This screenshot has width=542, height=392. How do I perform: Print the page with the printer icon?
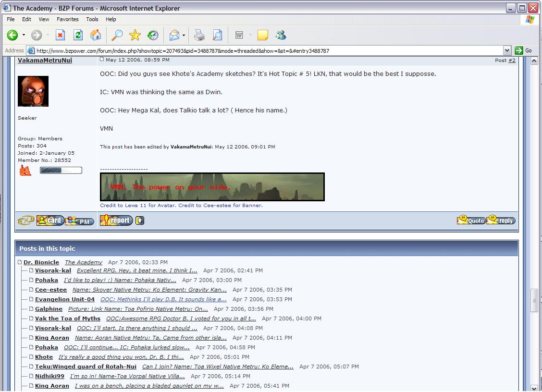[199, 35]
